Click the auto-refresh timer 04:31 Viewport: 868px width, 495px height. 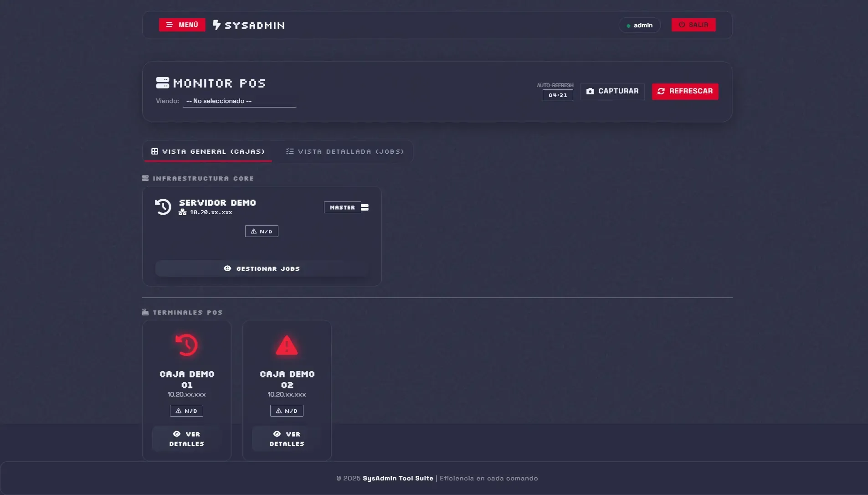[x=558, y=95]
